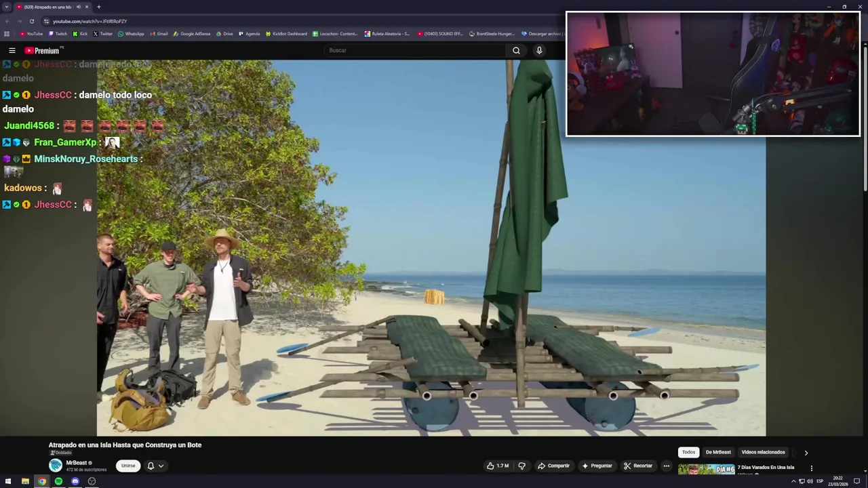Show more filter chips with right arrow
Viewport: 868px width, 488px height.
[x=806, y=453]
